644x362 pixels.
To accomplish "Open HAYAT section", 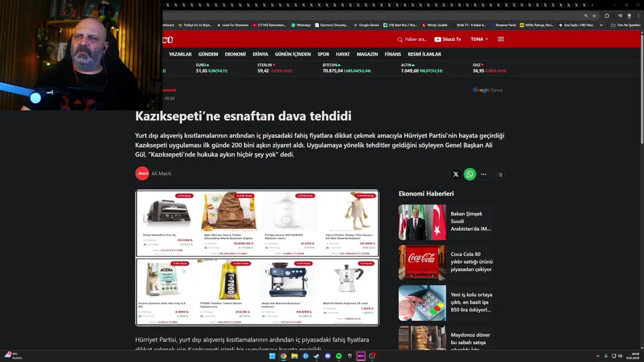I will [343, 54].
